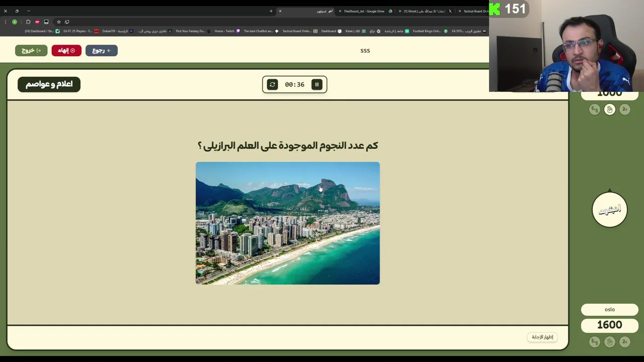Open the side panel toolbar icon
The height and width of the screenshot is (362, 644).
pos(46,22)
